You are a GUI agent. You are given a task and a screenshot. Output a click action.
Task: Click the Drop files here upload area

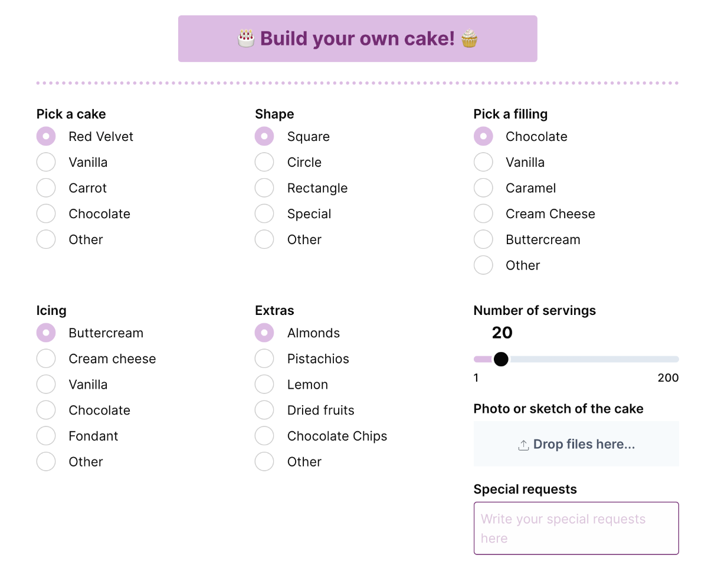pos(576,444)
